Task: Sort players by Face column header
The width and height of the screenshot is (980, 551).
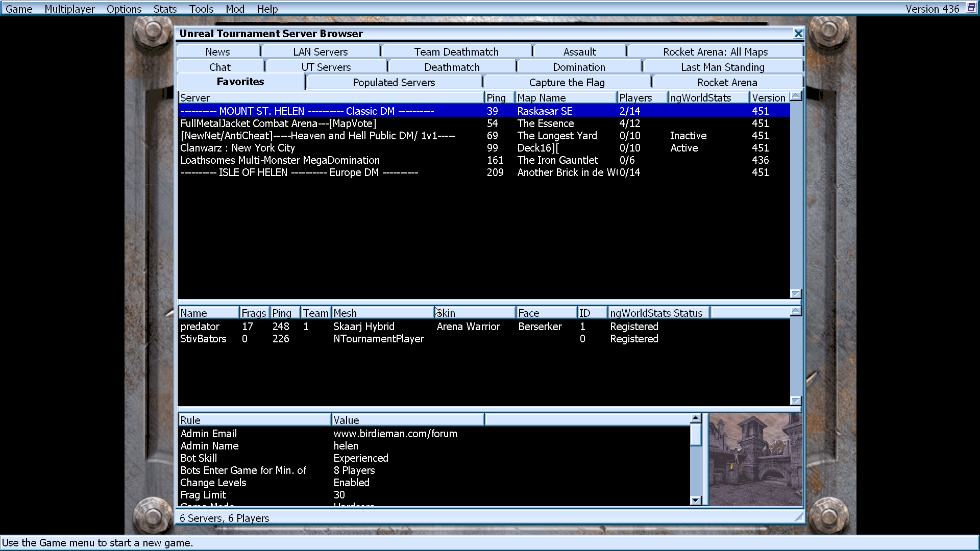Action: coord(546,313)
